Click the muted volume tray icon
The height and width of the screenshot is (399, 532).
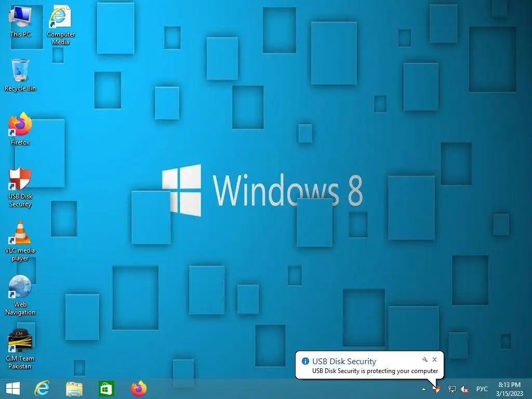464,389
